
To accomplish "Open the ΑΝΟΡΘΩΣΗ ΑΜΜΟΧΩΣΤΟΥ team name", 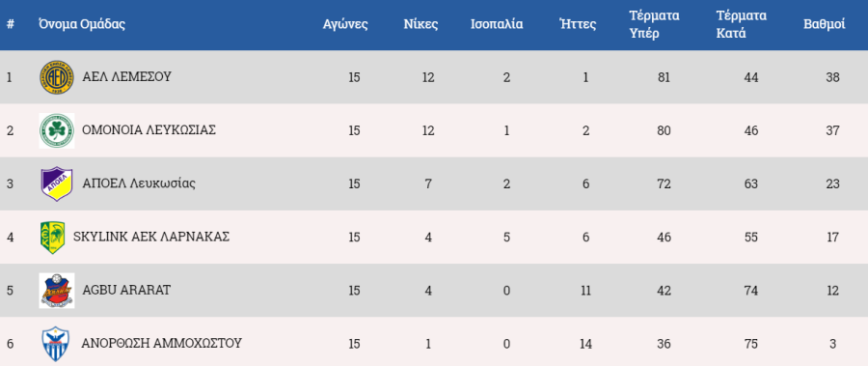I will (x=162, y=343).
